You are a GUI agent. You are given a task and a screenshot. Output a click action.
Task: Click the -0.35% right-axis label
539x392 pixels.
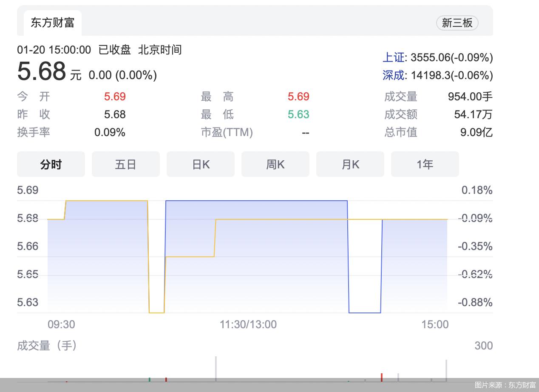(x=475, y=246)
